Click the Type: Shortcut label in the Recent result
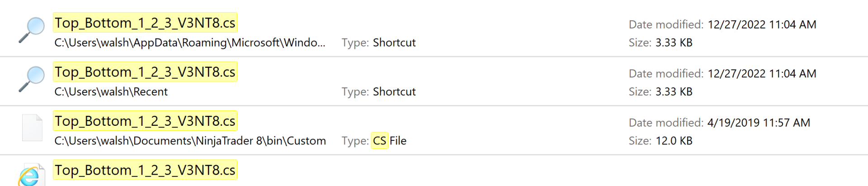868x186 pixels. click(x=378, y=92)
